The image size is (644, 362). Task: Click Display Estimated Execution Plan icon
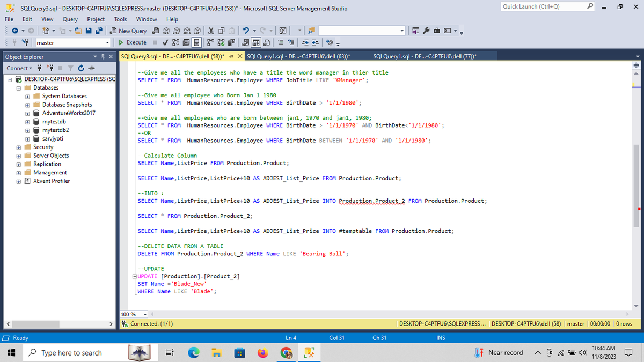point(175,42)
